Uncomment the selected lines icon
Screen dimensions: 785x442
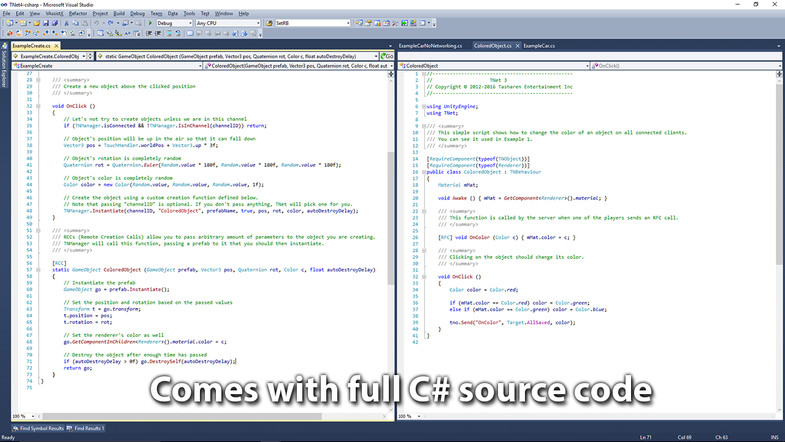(x=178, y=34)
